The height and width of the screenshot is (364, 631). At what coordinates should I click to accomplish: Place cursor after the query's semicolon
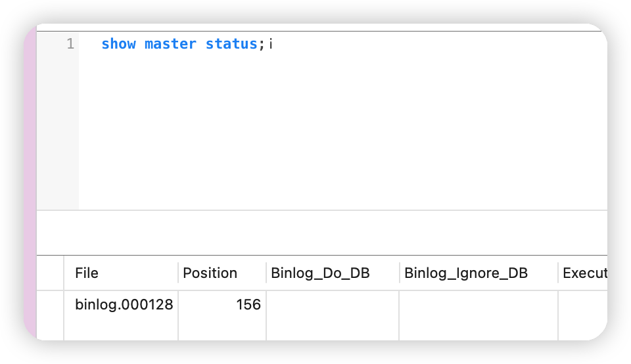pyautogui.click(x=266, y=43)
